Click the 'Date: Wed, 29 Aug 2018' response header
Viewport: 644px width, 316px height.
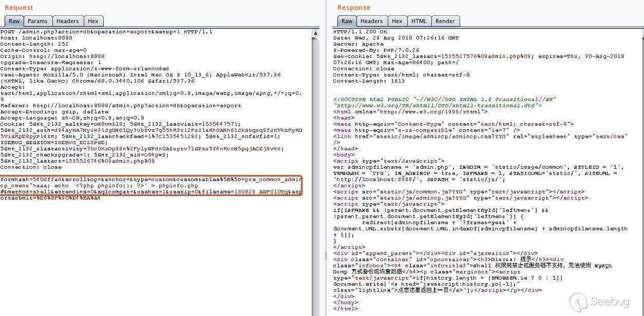click(x=396, y=38)
